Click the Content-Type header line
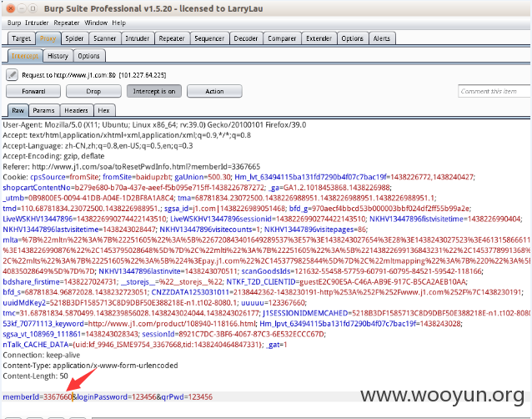532x419 pixels. click(x=90, y=366)
